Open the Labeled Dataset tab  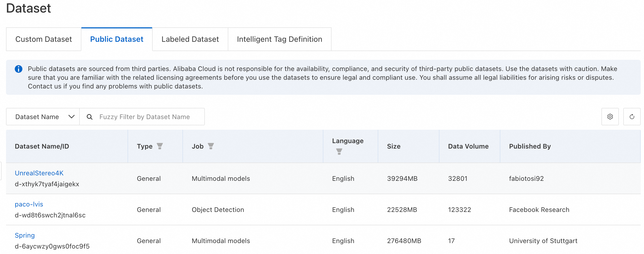[x=190, y=39]
